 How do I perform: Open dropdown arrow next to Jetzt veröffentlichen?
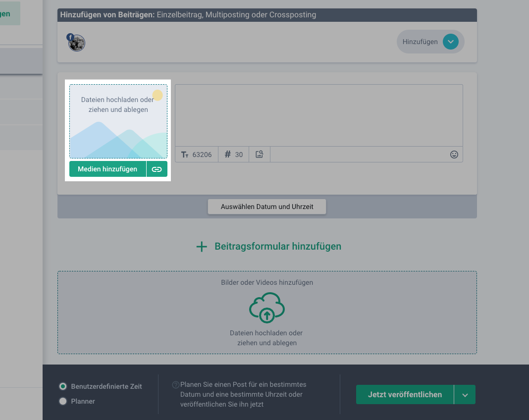coord(465,395)
